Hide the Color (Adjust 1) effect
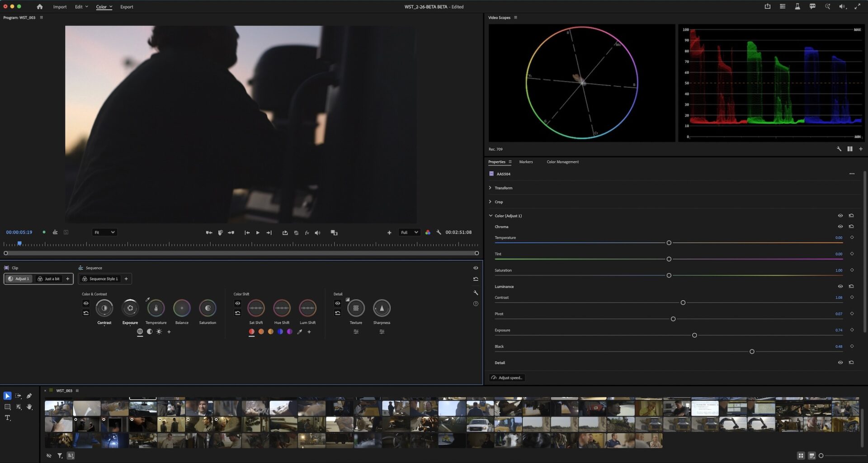Image resolution: width=868 pixels, height=463 pixels. coord(840,216)
